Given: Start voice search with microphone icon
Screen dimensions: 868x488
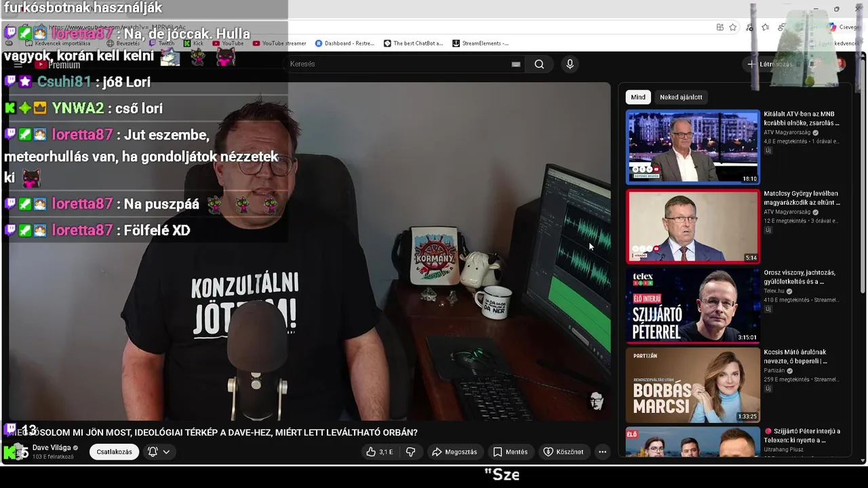Looking at the screenshot, I should (570, 64).
